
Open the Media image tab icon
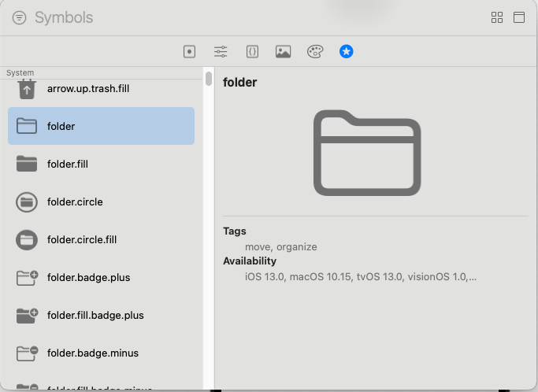[283, 52]
